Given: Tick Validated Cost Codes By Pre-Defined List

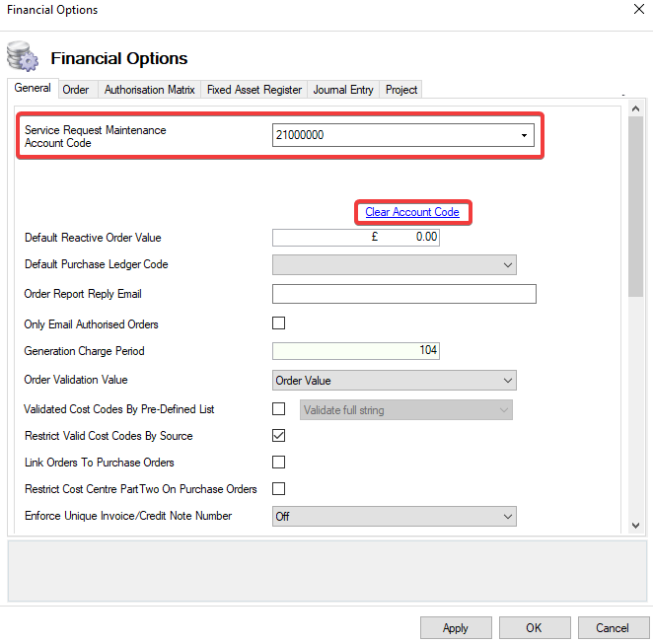Looking at the screenshot, I should pos(278,409).
